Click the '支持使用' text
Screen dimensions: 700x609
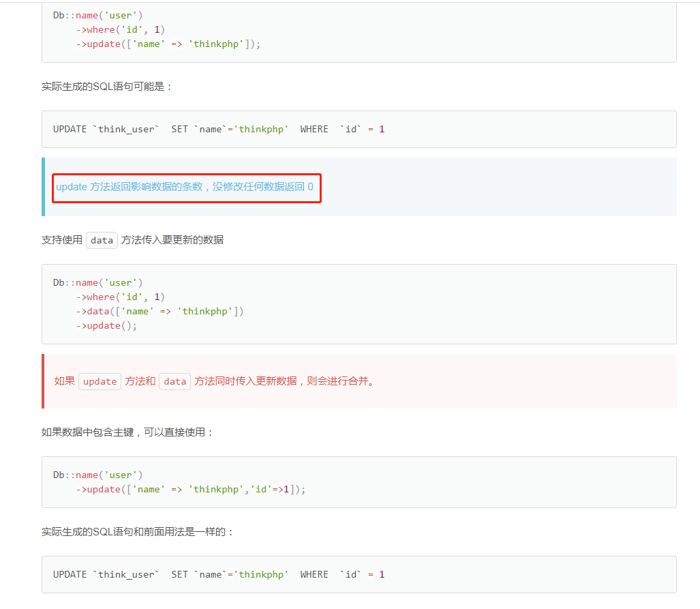(x=62, y=240)
